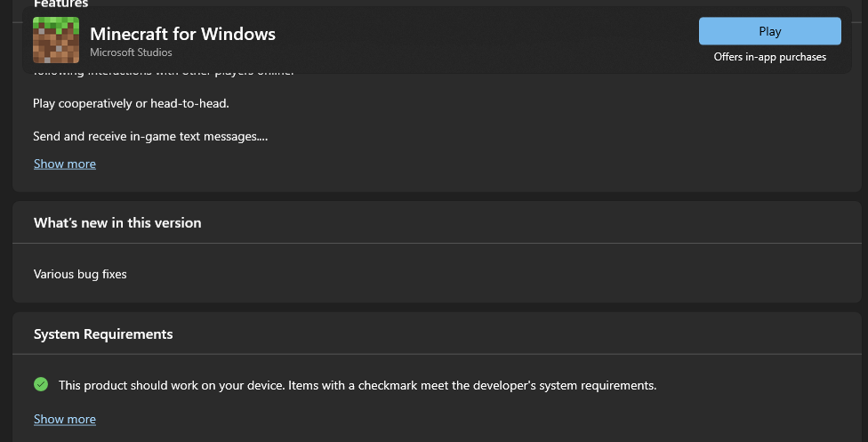The image size is (868, 442).
Task: Expand System Requirements with Show more
Action: point(65,419)
